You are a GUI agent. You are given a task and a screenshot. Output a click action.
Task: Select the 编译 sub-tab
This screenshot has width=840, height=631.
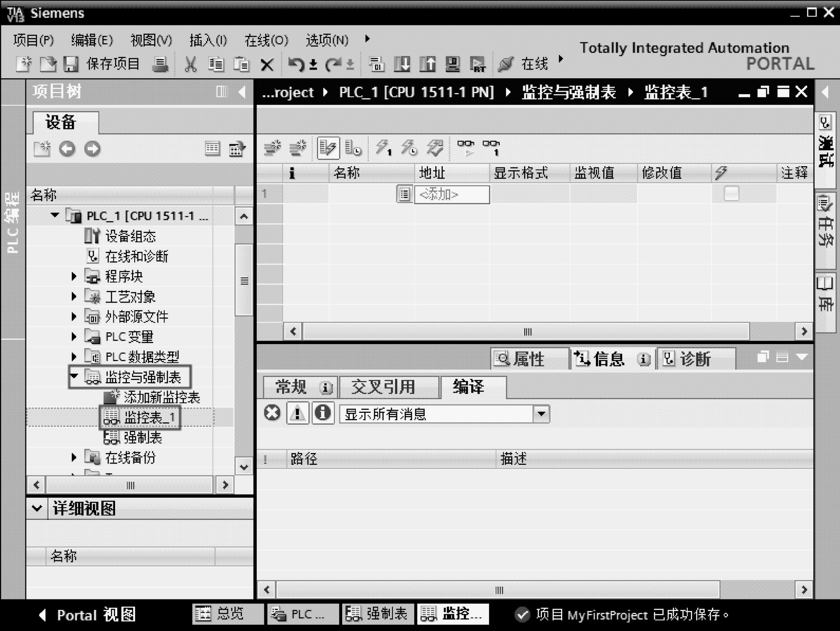coord(473,387)
